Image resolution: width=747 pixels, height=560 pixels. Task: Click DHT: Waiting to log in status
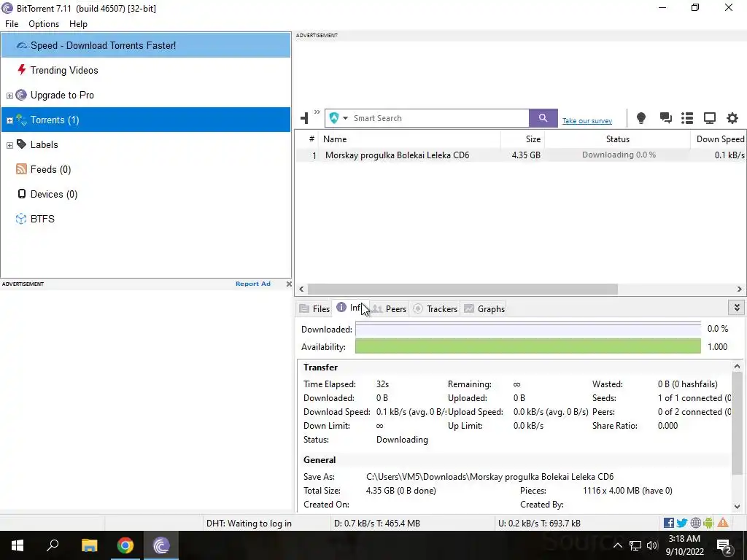249,524
